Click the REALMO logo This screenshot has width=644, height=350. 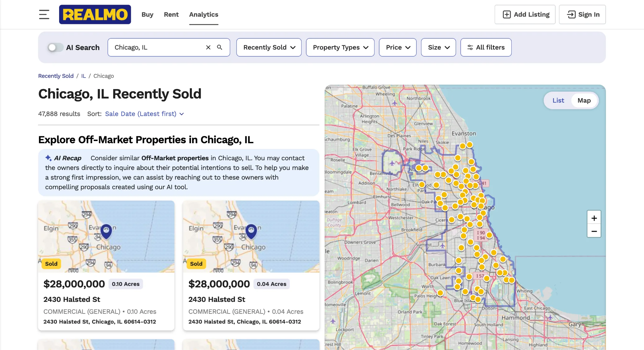coord(95,14)
